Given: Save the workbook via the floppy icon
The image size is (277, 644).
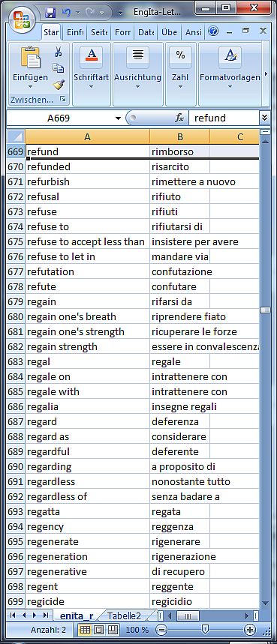Looking at the screenshot, I should tap(50, 12).
